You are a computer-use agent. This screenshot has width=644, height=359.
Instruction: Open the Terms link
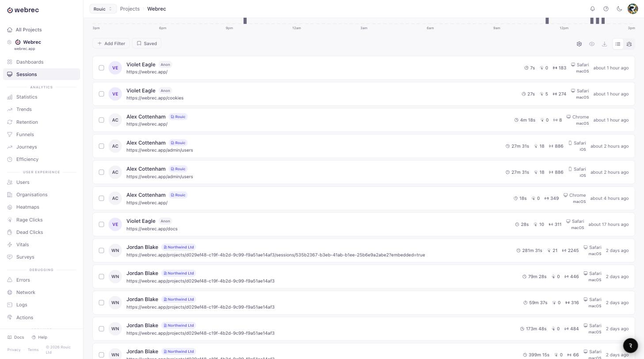[x=33, y=350]
